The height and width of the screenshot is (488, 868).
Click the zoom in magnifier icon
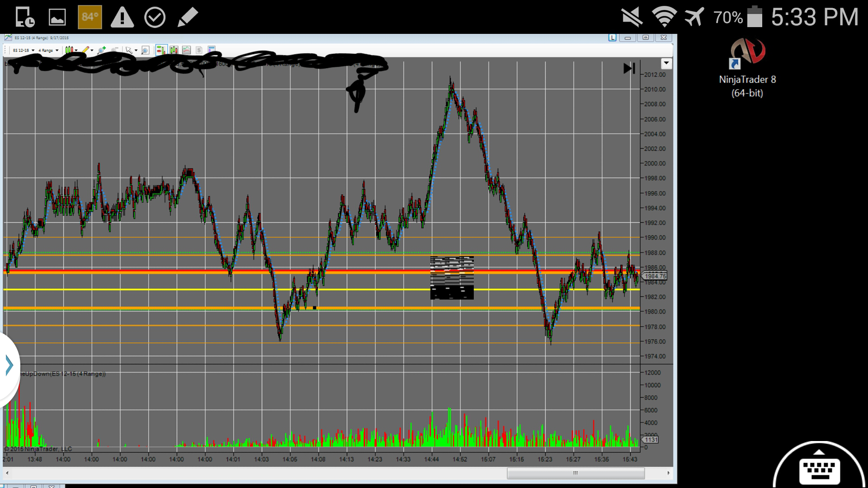click(x=101, y=50)
